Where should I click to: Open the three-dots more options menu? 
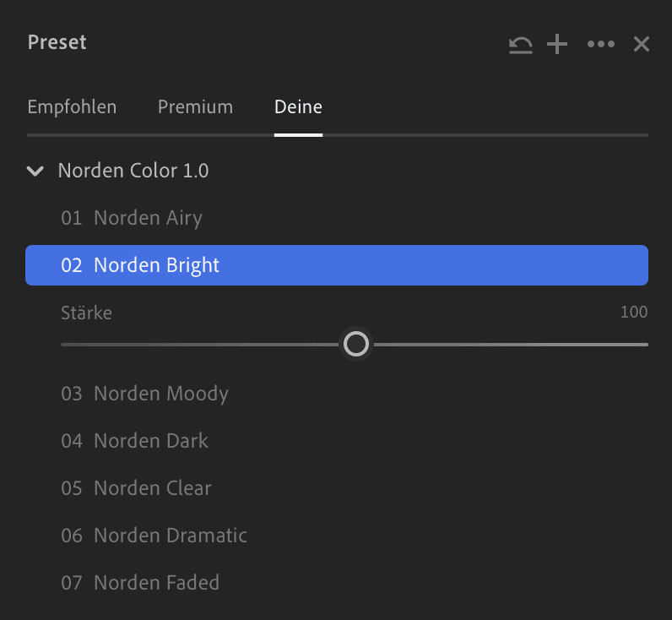pos(601,44)
